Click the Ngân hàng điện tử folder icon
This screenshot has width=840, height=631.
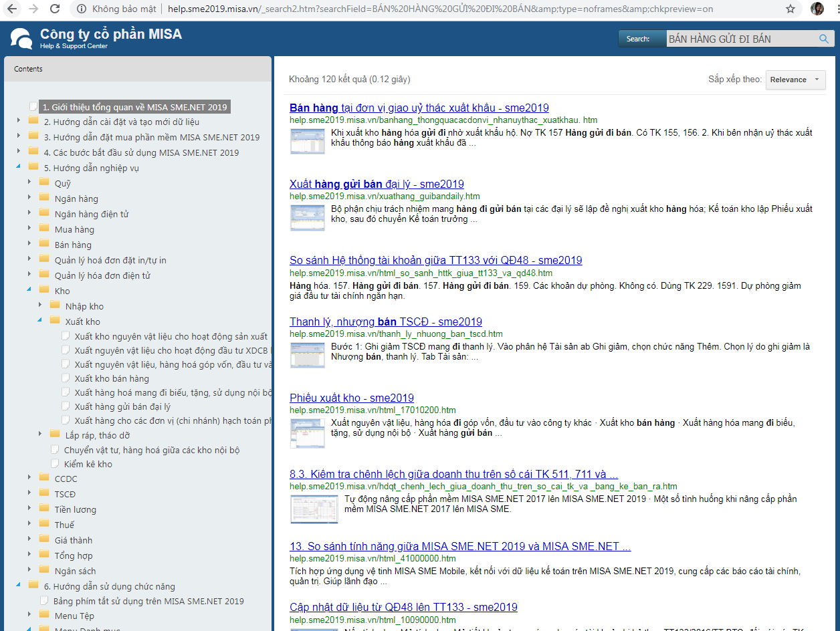pos(44,213)
